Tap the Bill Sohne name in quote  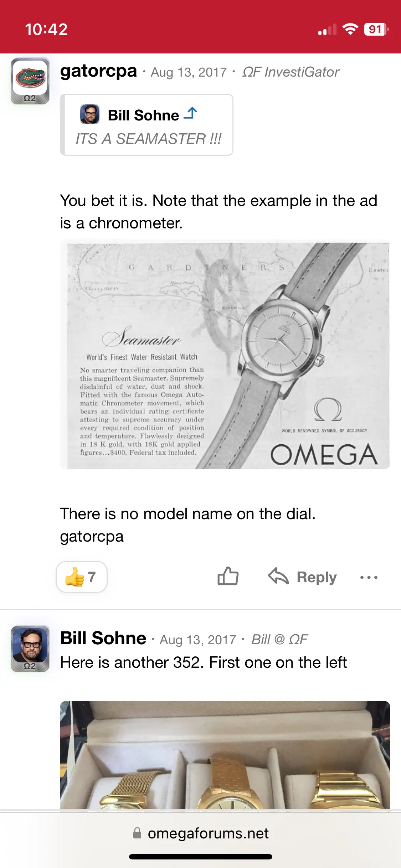point(143,115)
